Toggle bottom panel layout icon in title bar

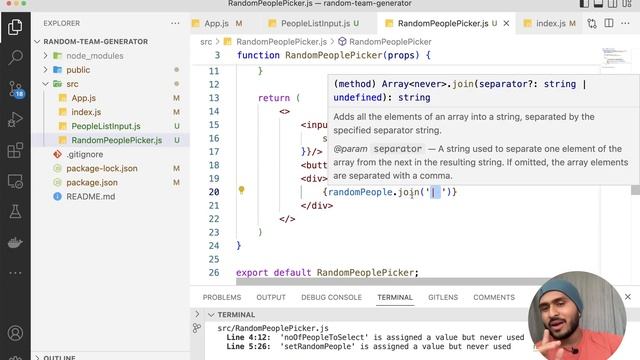coord(598,4)
